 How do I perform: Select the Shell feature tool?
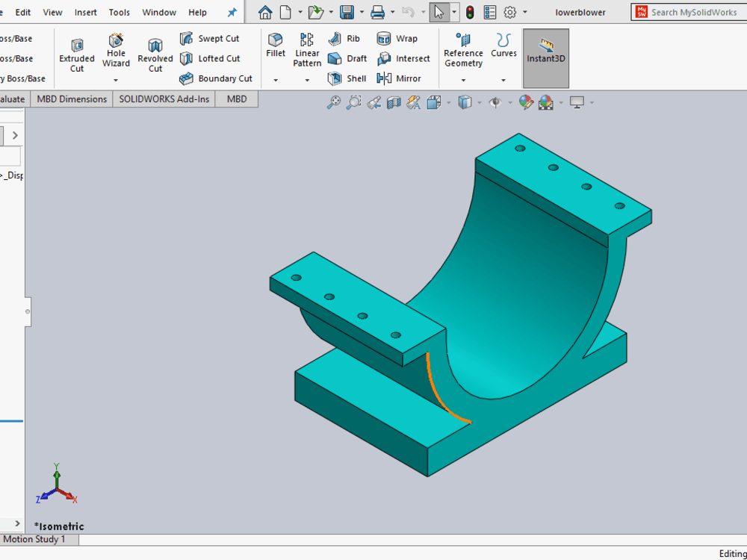coord(347,78)
